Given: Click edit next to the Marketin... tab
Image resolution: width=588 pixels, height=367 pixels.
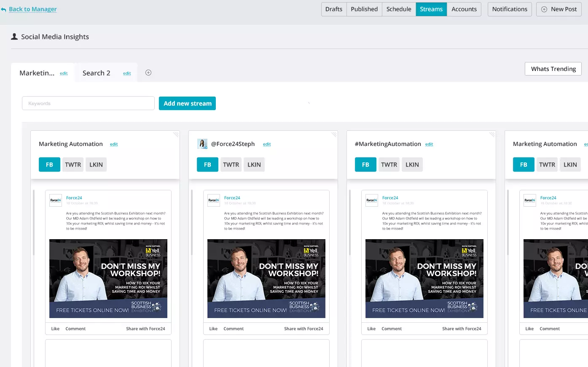Looking at the screenshot, I should [x=64, y=73].
